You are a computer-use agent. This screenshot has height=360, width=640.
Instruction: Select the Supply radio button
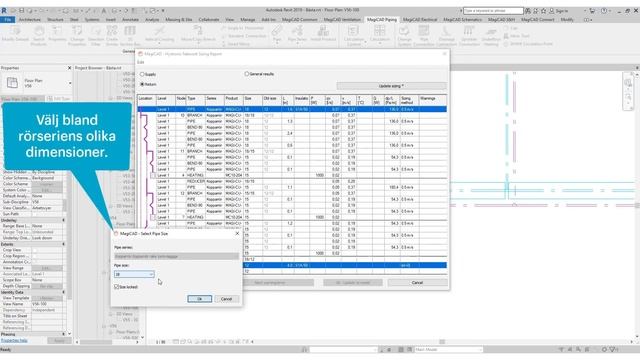coord(142,74)
